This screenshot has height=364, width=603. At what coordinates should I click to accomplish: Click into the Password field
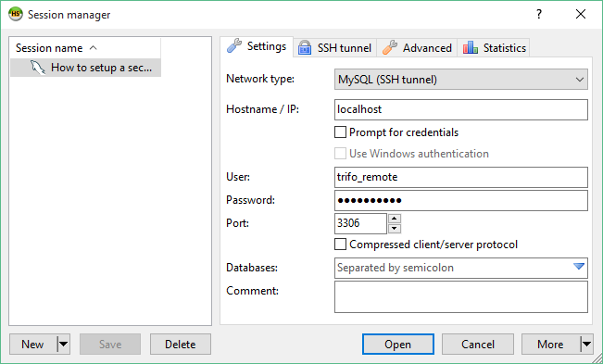461,200
